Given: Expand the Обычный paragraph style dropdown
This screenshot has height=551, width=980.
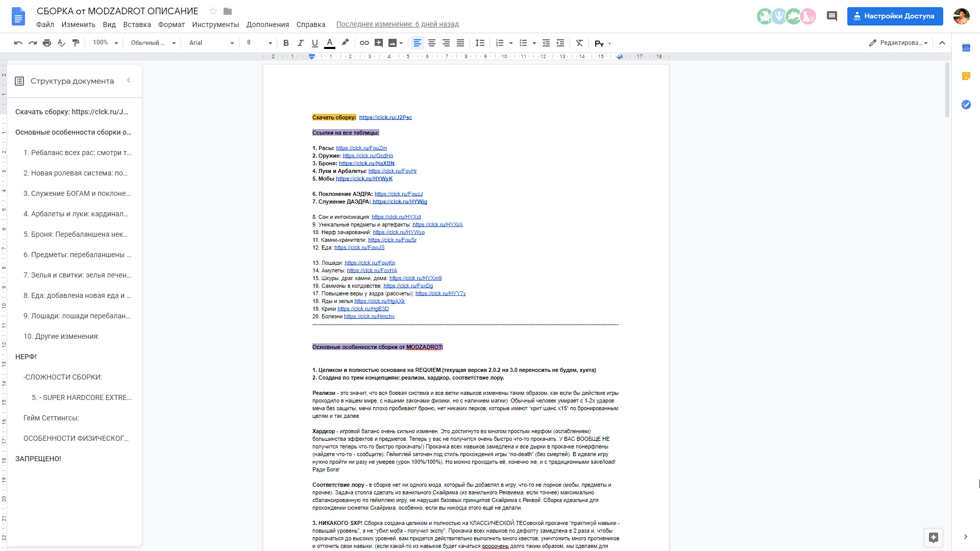Looking at the screenshot, I should pyautogui.click(x=153, y=43).
